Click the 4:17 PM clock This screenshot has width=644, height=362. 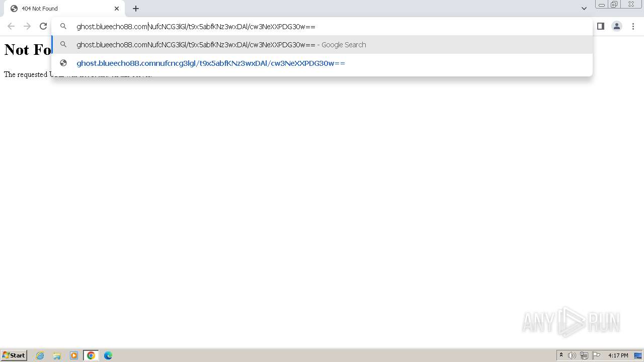tap(618, 355)
